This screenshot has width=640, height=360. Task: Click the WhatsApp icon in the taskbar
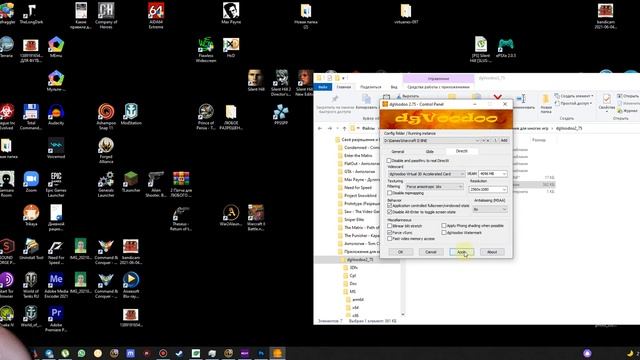pos(82,353)
